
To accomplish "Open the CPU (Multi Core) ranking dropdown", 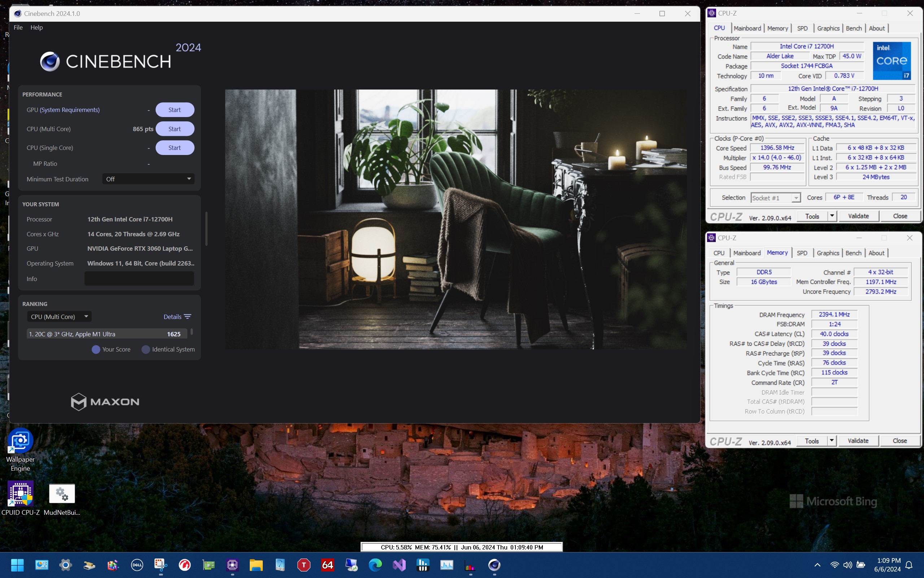I will 59,316.
